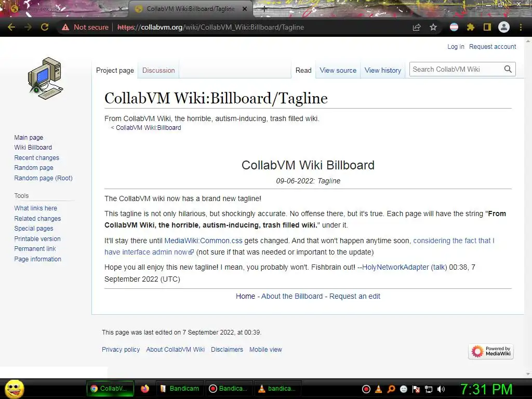Image resolution: width=532 pixels, height=399 pixels.
Task: Switch to Mobile view
Action: point(265,350)
